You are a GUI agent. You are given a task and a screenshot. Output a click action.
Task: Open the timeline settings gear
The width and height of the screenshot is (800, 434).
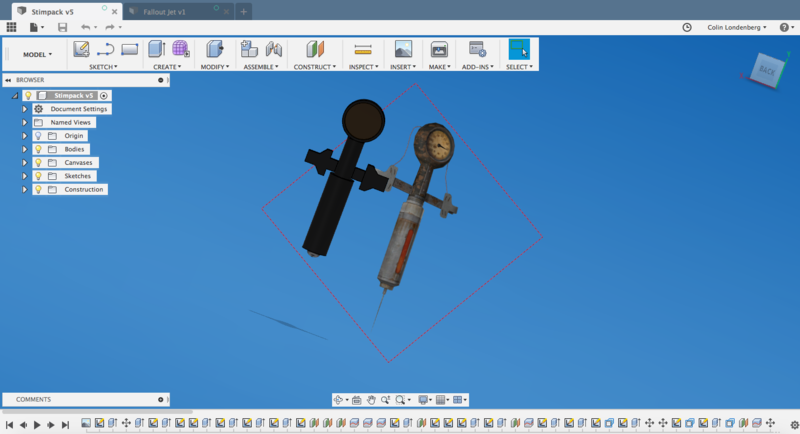click(x=794, y=424)
